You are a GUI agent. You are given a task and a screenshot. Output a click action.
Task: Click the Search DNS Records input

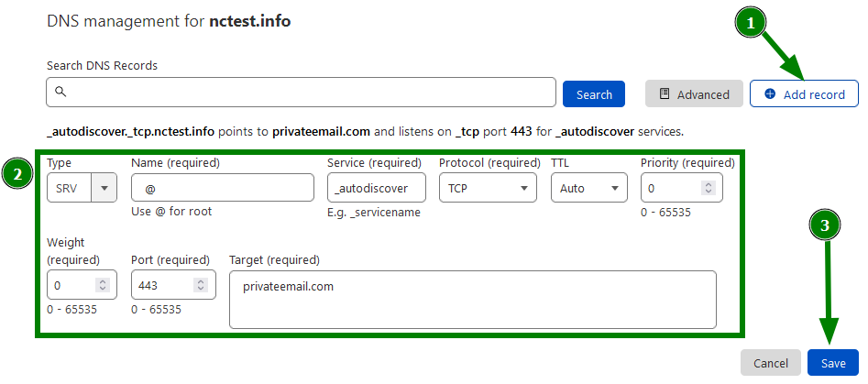coord(302,92)
